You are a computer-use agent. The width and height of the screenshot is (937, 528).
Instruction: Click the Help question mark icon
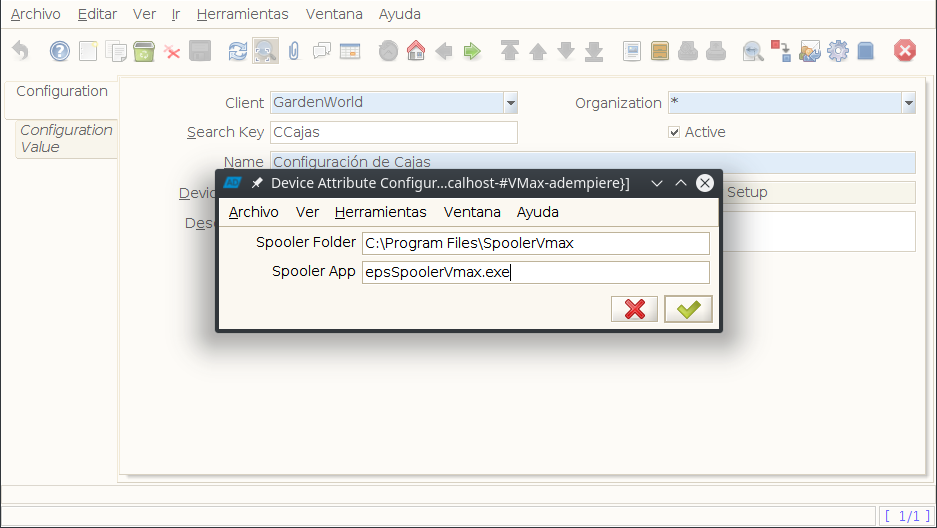point(60,51)
